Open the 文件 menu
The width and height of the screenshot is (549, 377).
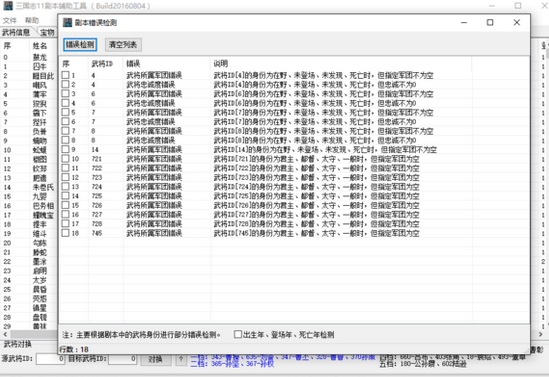[x=10, y=20]
